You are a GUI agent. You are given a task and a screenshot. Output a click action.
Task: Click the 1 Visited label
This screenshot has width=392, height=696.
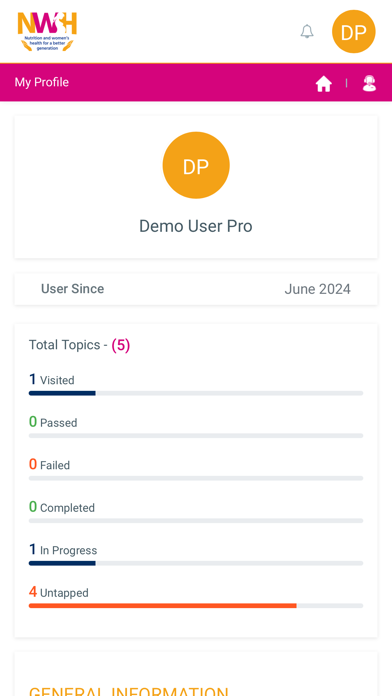51,380
